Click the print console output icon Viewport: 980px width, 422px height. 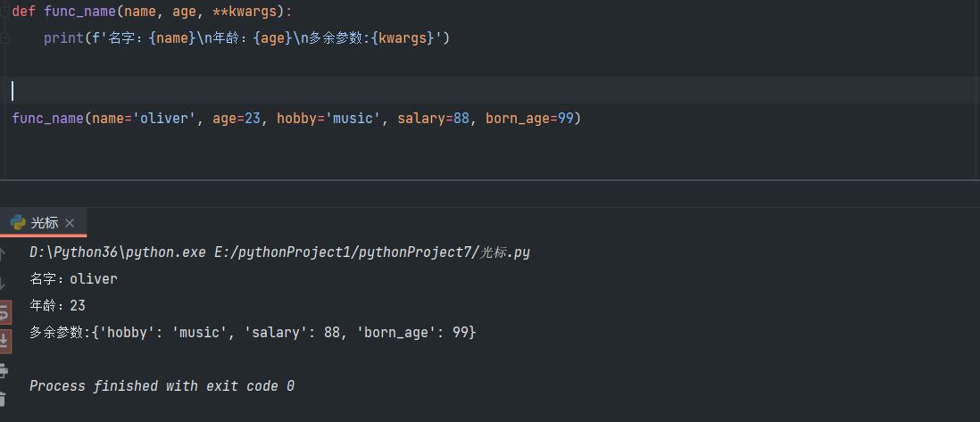(x=4, y=369)
